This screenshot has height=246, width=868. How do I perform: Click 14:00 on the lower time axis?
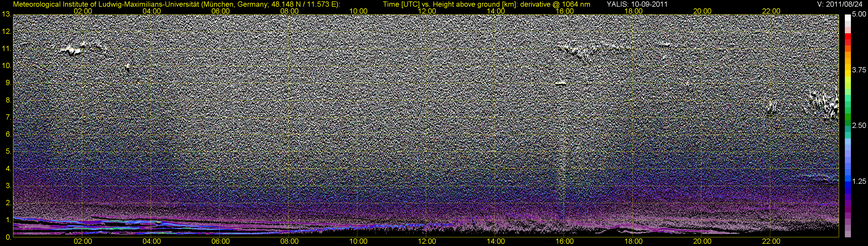click(x=496, y=241)
